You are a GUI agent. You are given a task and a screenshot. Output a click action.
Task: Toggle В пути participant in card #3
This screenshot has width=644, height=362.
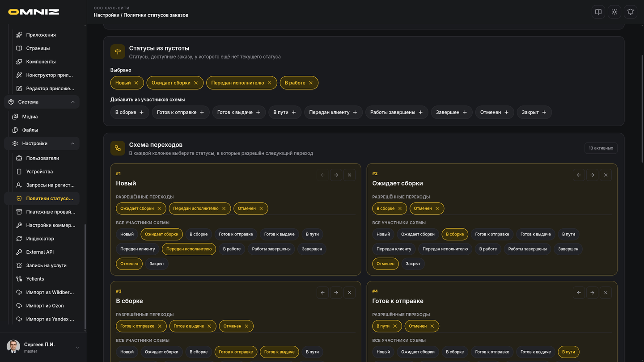point(312,352)
